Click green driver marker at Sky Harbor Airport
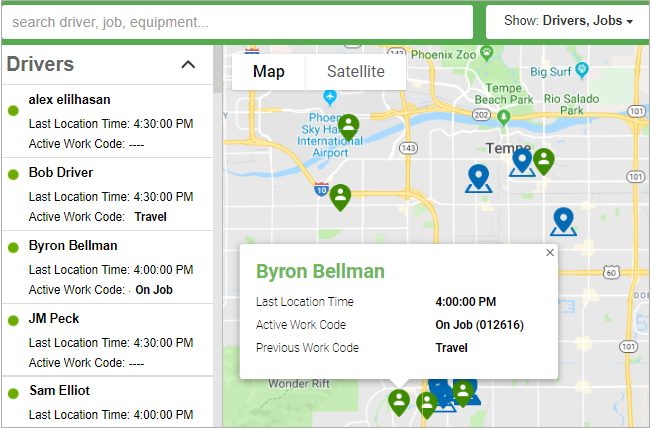This screenshot has height=428, width=651. 348,127
